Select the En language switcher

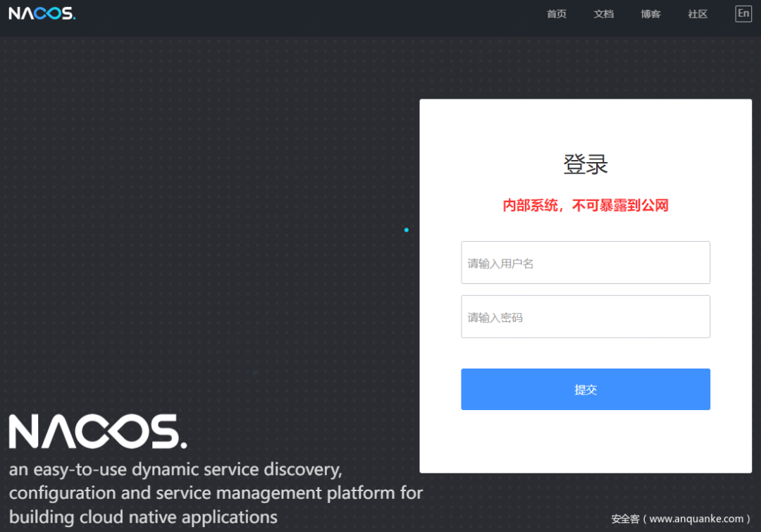tap(743, 13)
